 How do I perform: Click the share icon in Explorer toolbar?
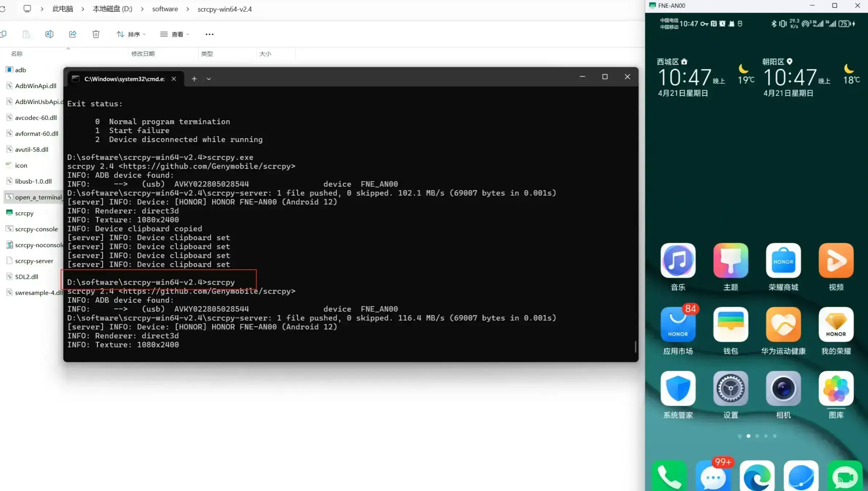click(x=73, y=34)
